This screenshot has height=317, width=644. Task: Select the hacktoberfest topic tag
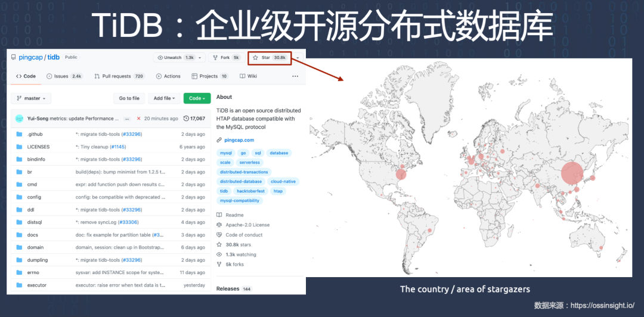pos(251,191)
